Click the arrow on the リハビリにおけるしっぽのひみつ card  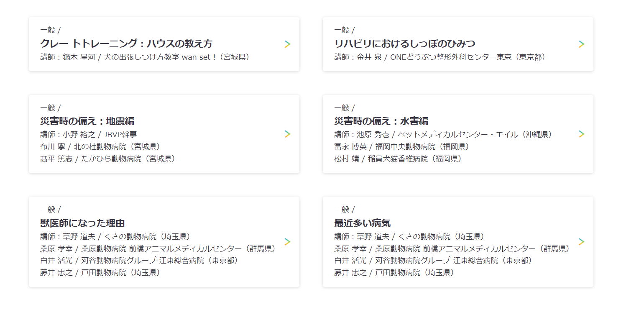coord(581,44)
